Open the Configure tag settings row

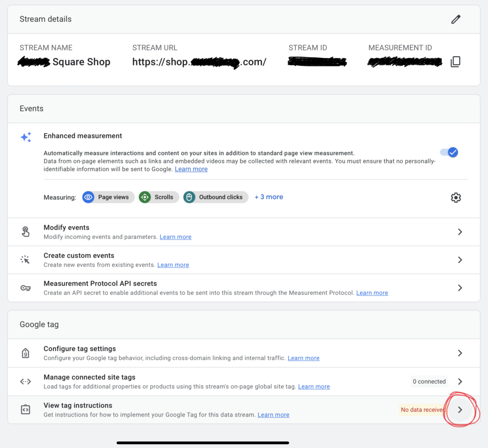point(238,353)
